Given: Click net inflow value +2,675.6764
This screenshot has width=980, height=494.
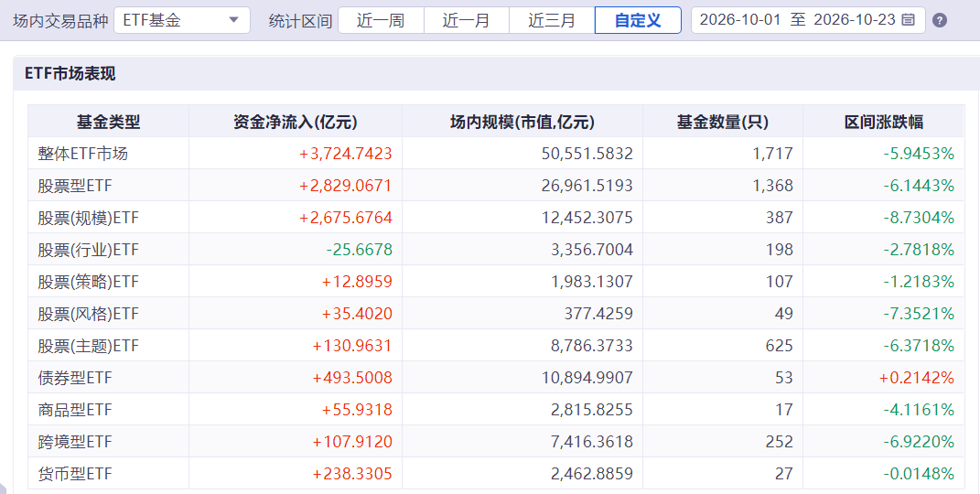Looking at the screenshot, I should [x=346, y=218].
